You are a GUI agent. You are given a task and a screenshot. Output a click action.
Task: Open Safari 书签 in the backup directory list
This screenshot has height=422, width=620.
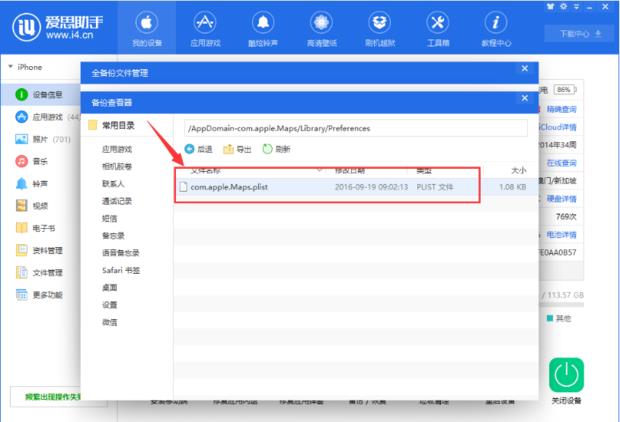click(x=121, y=270)
